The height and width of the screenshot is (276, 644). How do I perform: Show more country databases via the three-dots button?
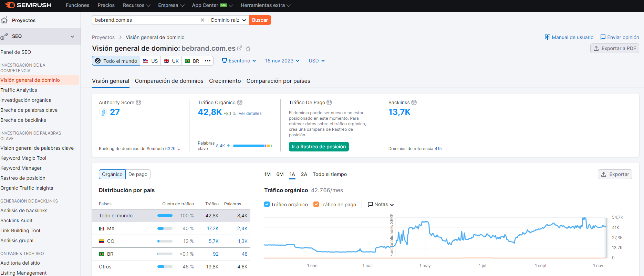click(208, 61)
